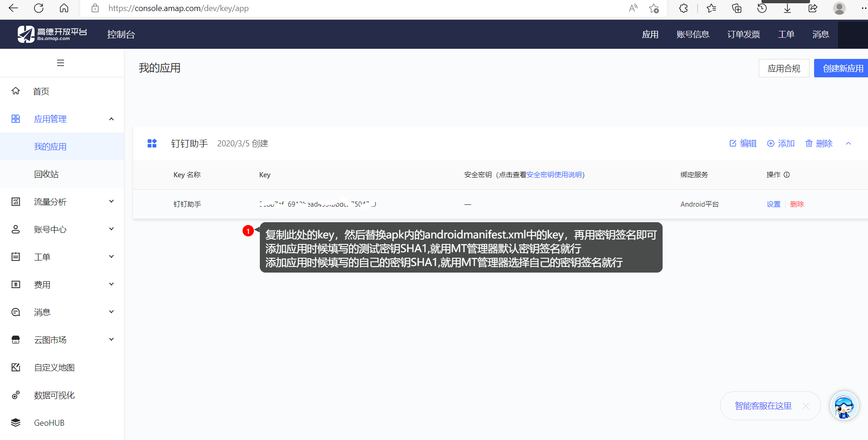Go back with the browser back arrow
This screenshot has height=440, width=868.
tap(13, 8)
